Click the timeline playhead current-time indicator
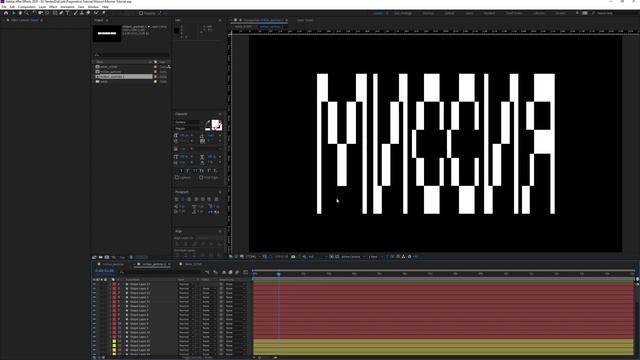640x360 pixels. (279, 274)
